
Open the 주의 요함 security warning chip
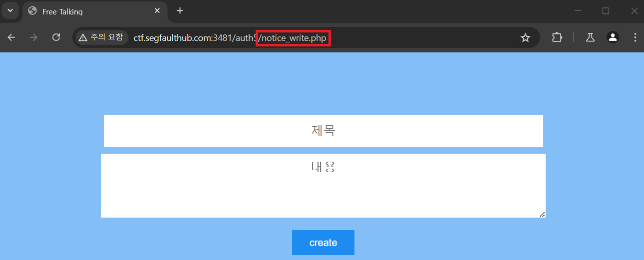[101, 37]
